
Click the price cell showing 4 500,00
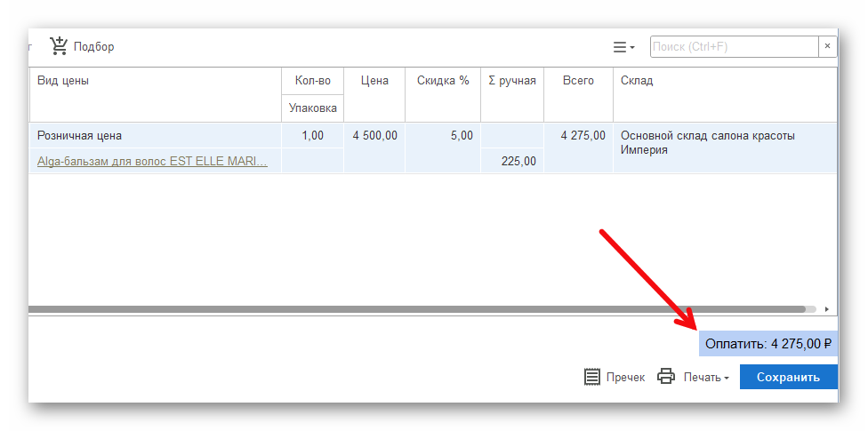(x=374, y=136)
